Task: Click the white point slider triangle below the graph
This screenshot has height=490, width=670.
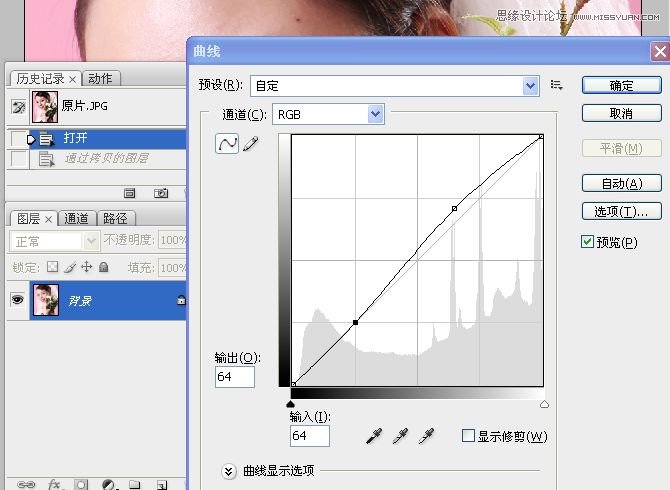Action: pyautogui.click(x=544, y=404)
